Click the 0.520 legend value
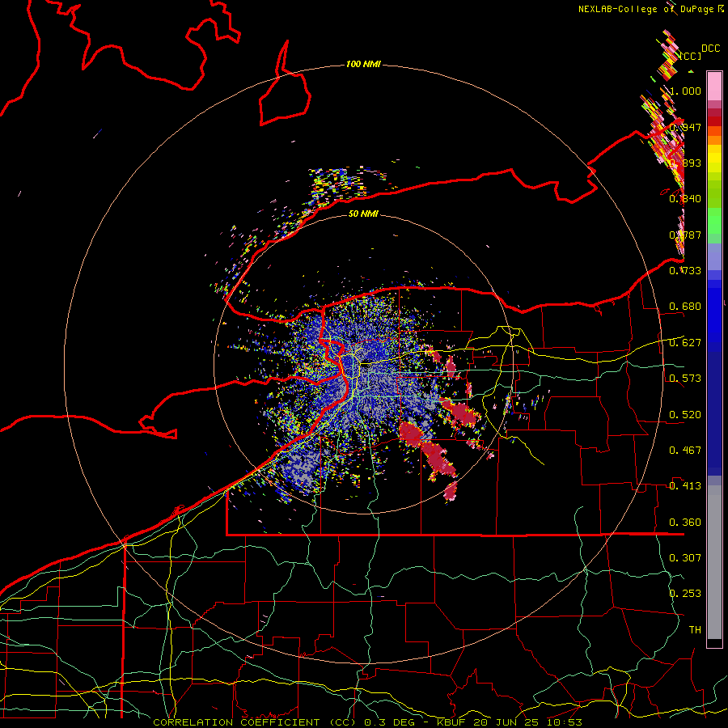 pos(685,415)
